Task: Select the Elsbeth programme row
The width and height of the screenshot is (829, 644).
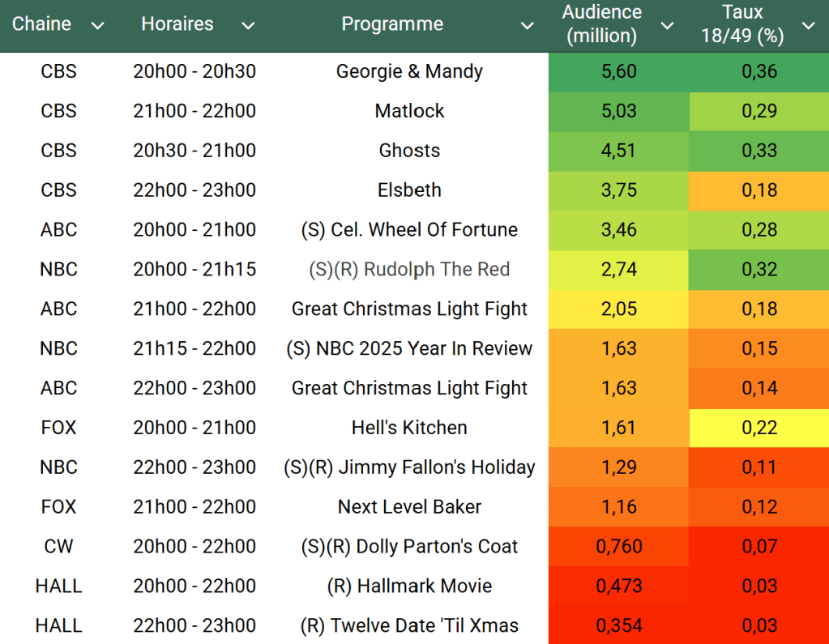Action: coord(409,190)
